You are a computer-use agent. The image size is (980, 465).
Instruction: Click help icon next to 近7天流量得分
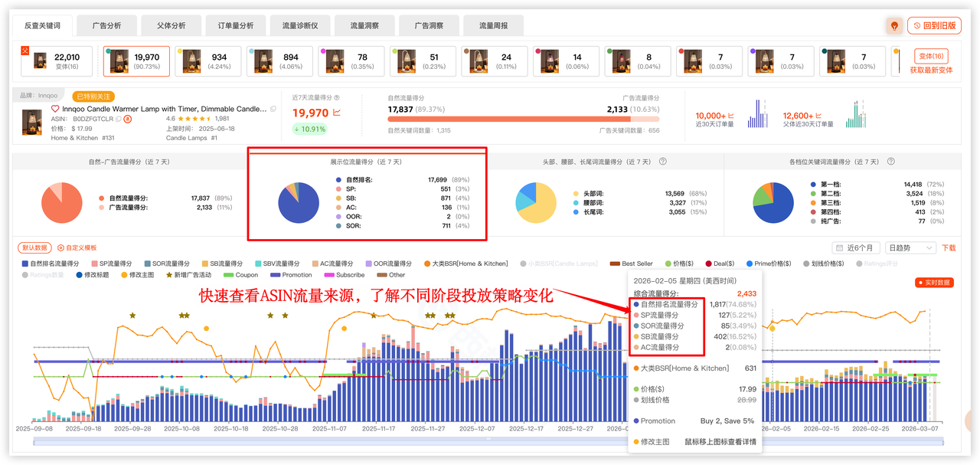(x=337, y=98)
